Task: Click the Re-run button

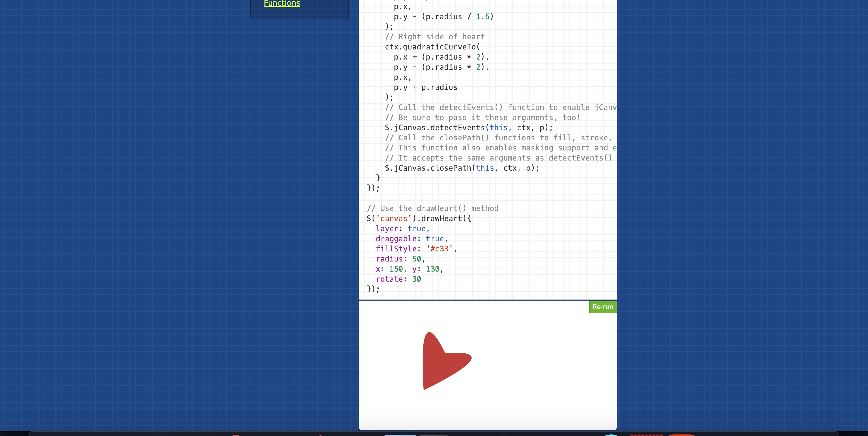Action: point(602,307)
